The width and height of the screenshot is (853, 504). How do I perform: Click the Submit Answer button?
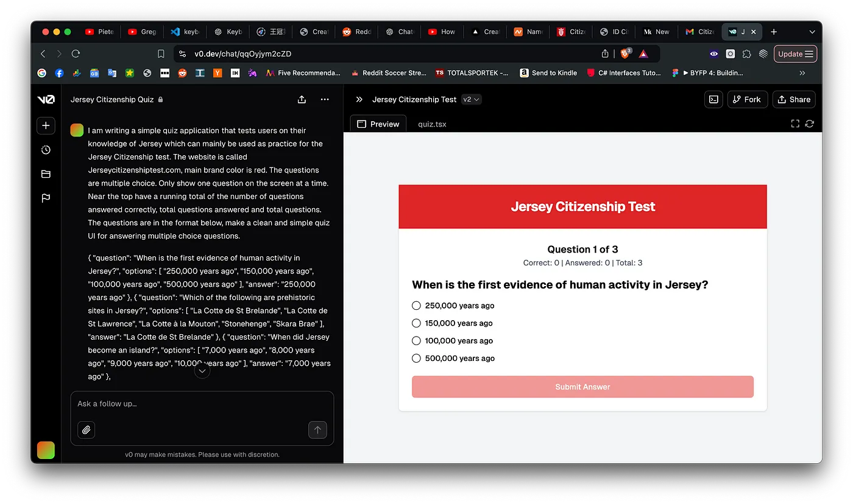tap(582, 387)
